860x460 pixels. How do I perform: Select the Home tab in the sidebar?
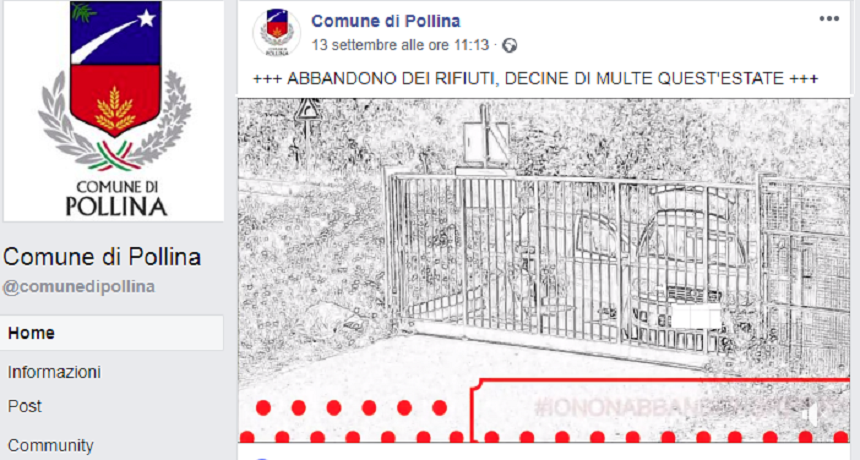pos(112,333)
